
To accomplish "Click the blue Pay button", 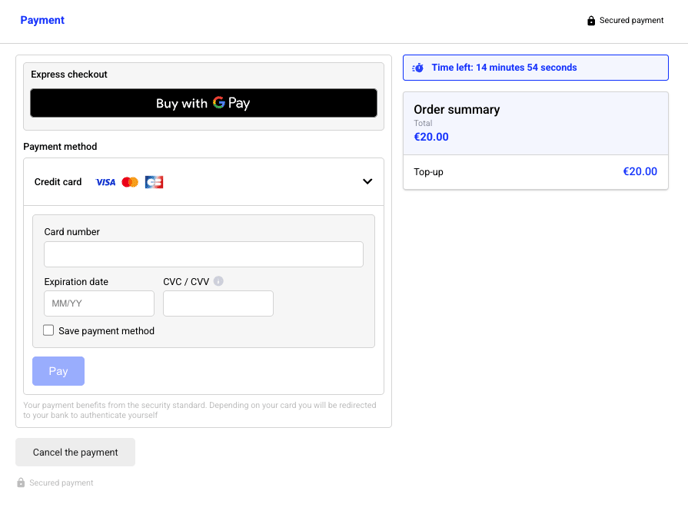I will pyautogui.click(x=58, y=371).
